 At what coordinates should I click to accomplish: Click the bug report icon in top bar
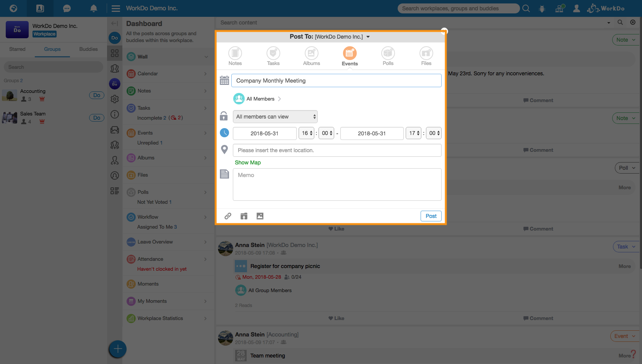tap(542, 9)
